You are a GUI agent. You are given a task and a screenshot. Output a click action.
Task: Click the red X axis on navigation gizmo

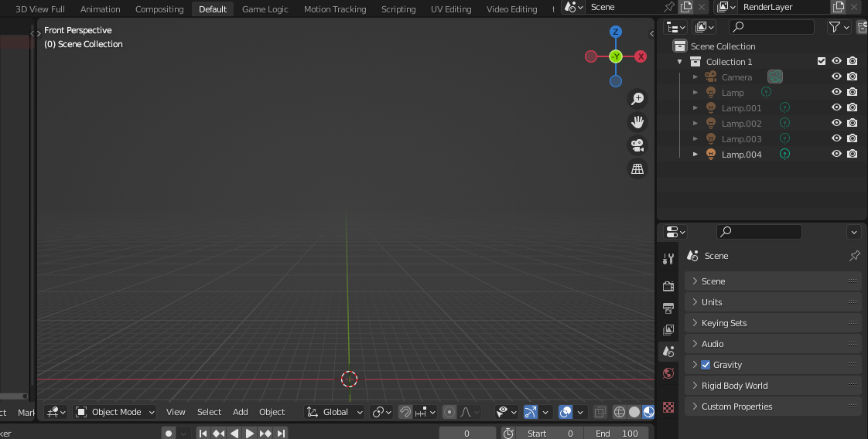pyautogui.click(x=641, y=56)
